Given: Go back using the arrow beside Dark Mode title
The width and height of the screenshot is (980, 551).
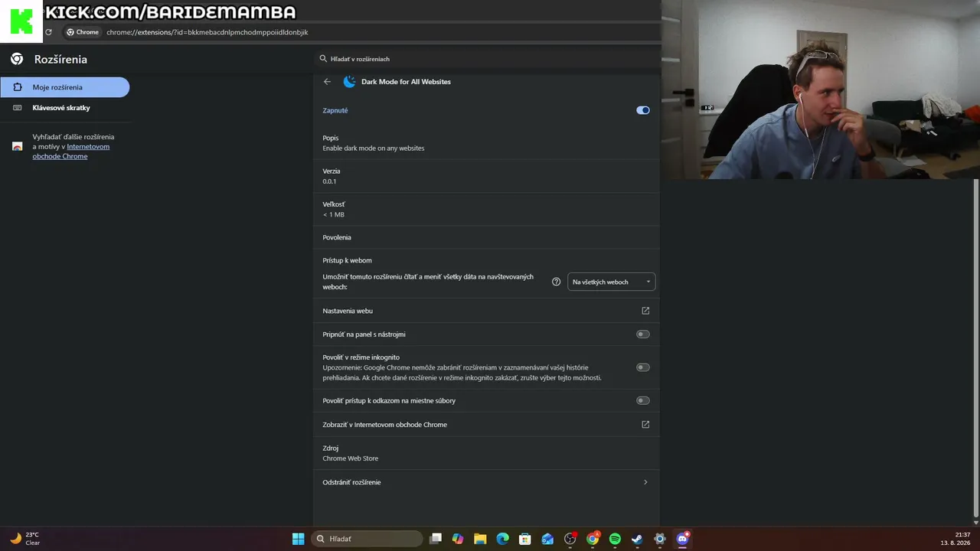Looking at the screenshot, I should pos(327,82).
